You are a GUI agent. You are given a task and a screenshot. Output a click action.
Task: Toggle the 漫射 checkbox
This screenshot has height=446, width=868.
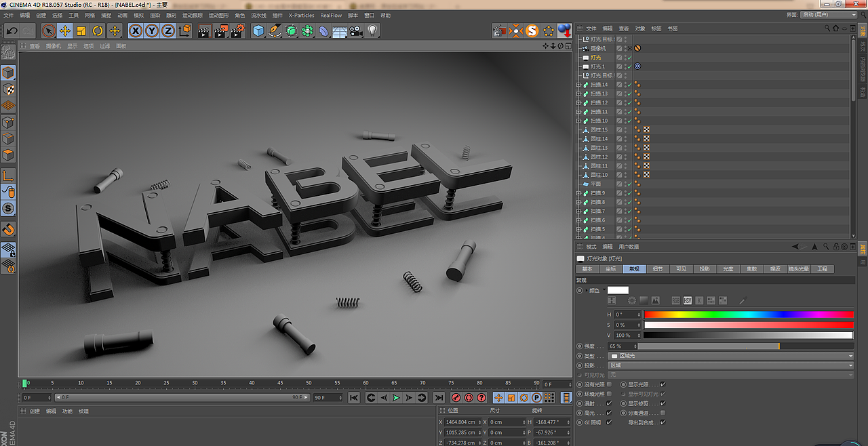(609, 403)
